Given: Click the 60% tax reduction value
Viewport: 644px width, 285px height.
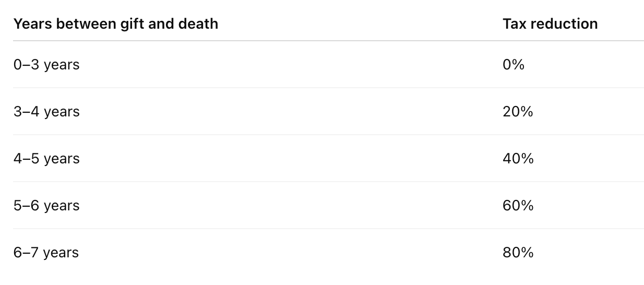Looking at the screenshot, I should pos(518,206).
